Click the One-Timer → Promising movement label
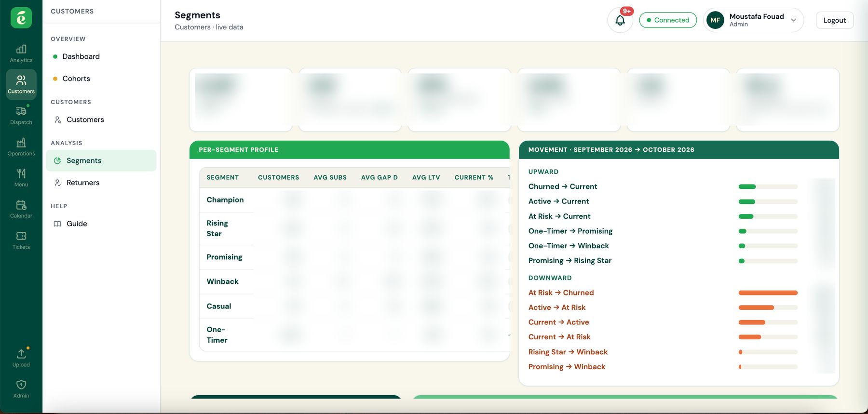Viewport: 868px width, 414px height. point(570,231)
